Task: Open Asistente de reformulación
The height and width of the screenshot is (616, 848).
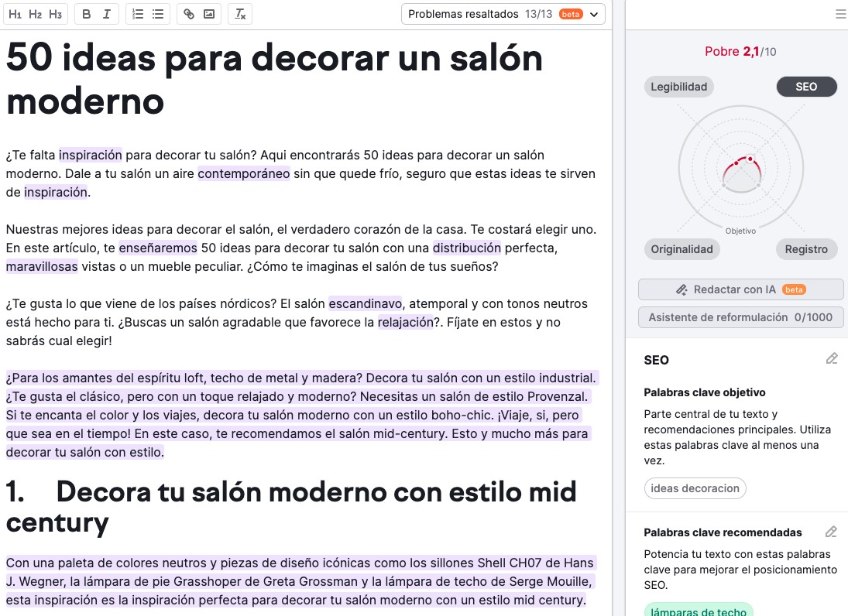Action: point(740,317)
